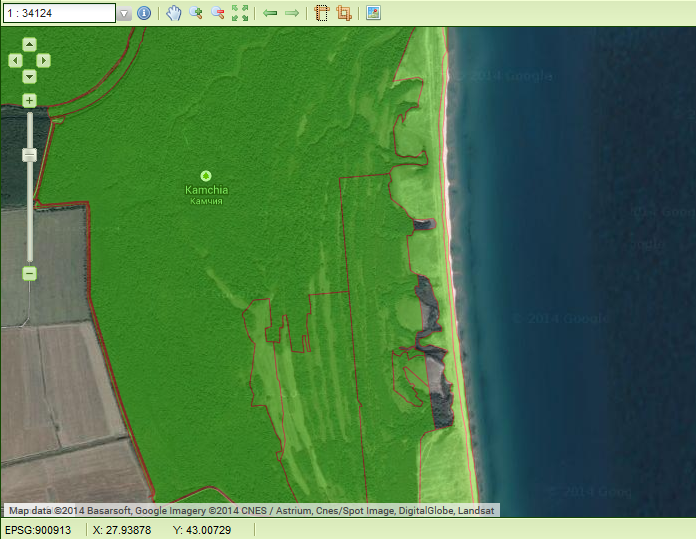Screen dimensions: 696x539
Task: Pan the map south with down arrow
Action: click(29, 77)
